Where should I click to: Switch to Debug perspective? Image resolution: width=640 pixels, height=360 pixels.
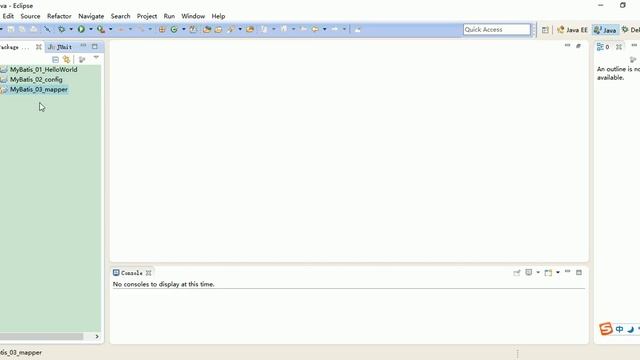(x=631, y=30)
